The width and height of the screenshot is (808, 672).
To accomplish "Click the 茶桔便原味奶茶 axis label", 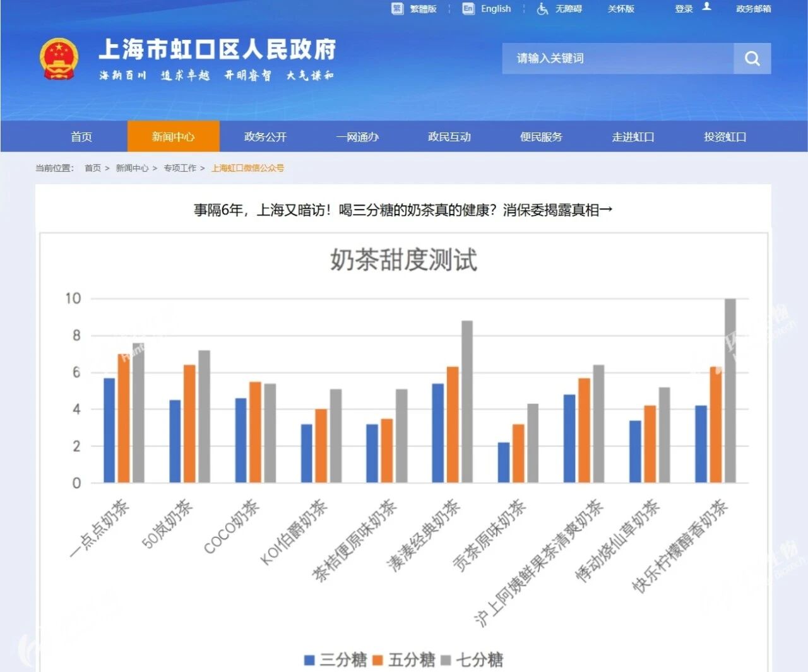I will pos(355,539).
